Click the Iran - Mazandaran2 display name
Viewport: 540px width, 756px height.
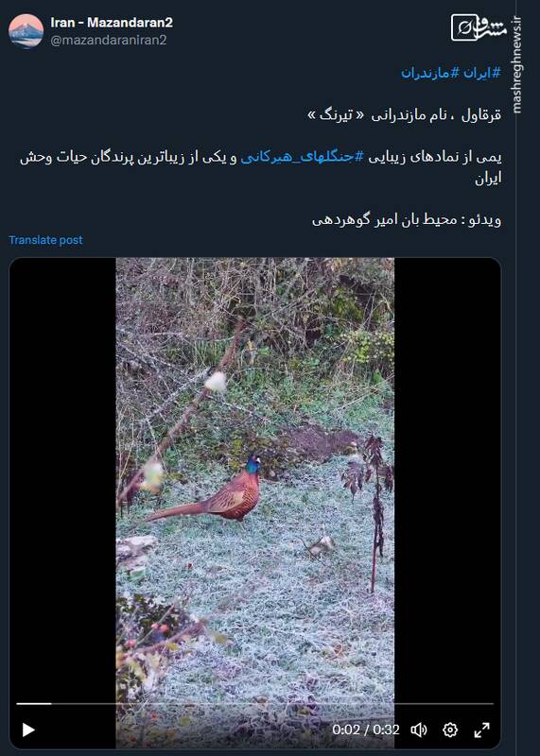point(112,22)
